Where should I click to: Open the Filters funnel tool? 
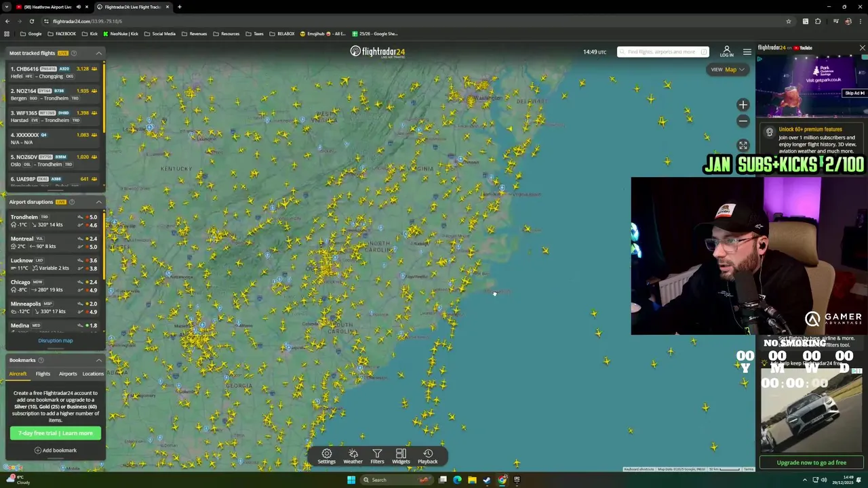point(377,456)
